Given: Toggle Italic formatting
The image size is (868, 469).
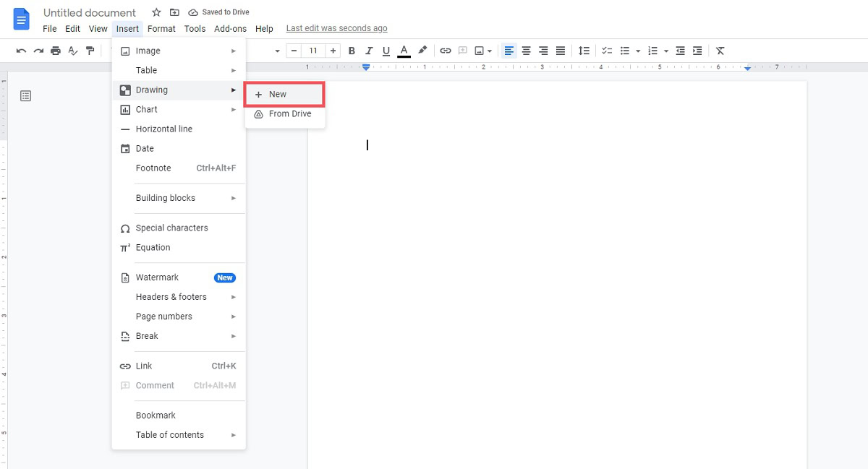Looking at the screenshot, I should pyautogui.click(x=369, y=51).
